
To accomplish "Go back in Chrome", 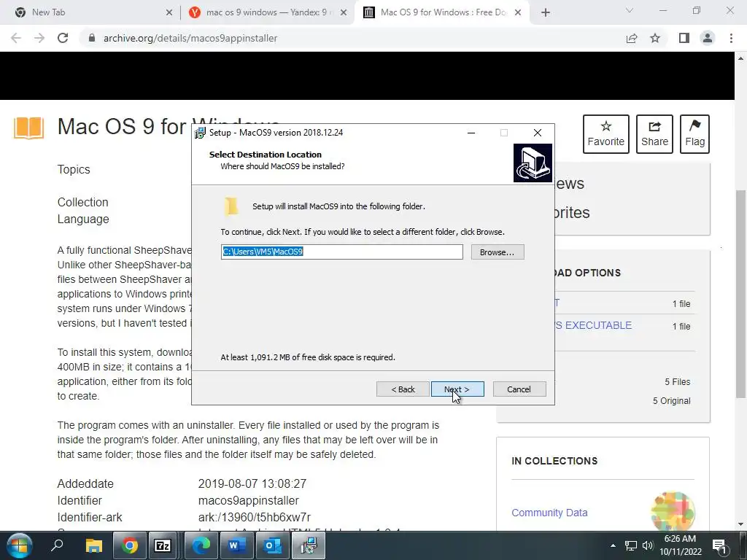I will point(16,38).
